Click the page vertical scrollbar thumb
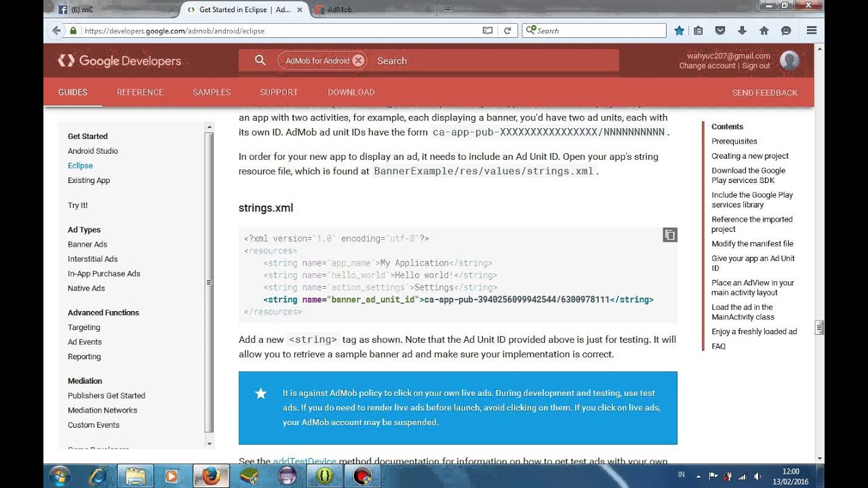 (x=819, y=327)
